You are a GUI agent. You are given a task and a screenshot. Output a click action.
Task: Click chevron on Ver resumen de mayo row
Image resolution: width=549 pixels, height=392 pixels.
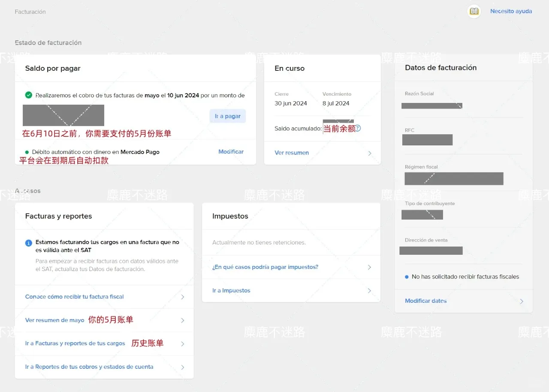click(183, 320)
